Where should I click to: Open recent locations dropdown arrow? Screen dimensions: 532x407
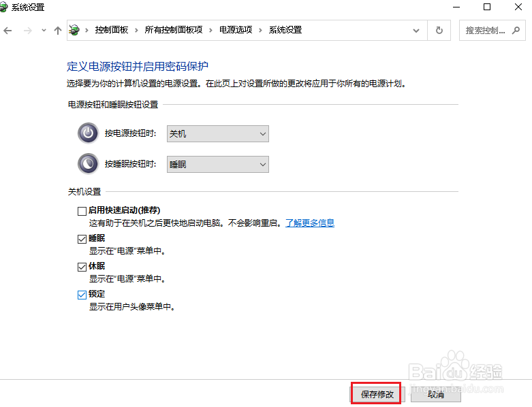[44, 31]
